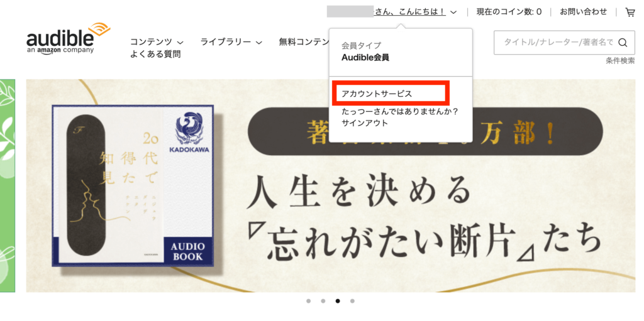Go to Audible home via logo
Viewport: 644px width, 321px height.
pyautogui.click(x=68, y=38)
